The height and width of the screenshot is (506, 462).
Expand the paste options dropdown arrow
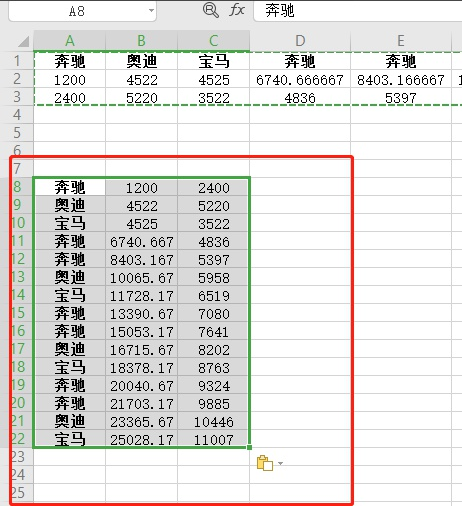(280, 463)
